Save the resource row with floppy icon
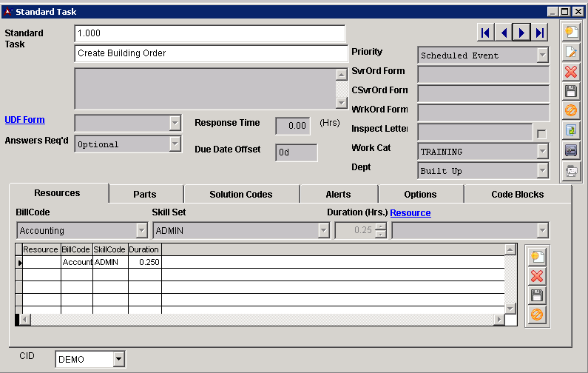The height and width of the screenshot is (373, 588). coord(537,295)
